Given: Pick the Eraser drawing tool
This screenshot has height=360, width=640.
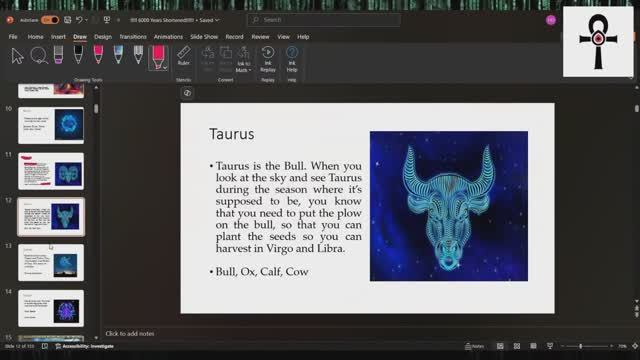Looking at the screenshot, I should [x=58, y=55].
